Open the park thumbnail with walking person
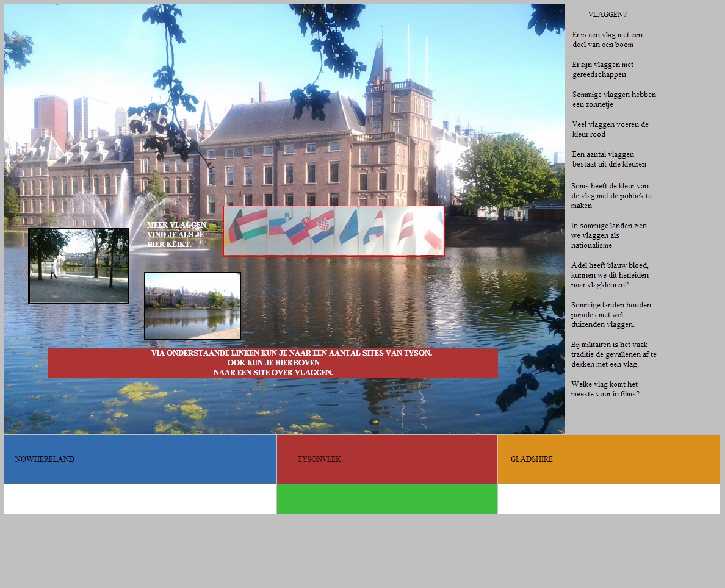Image resolution: width=725 pixels, height=588 pixels. pos(79,265)
